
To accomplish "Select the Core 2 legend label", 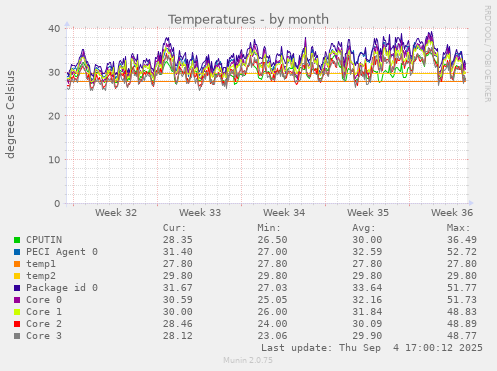I will click(44, 324).
